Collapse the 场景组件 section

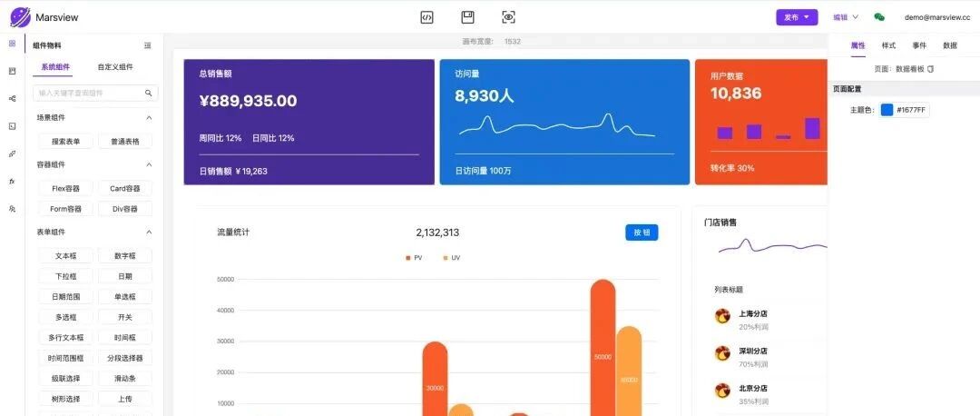click(149, 117)
